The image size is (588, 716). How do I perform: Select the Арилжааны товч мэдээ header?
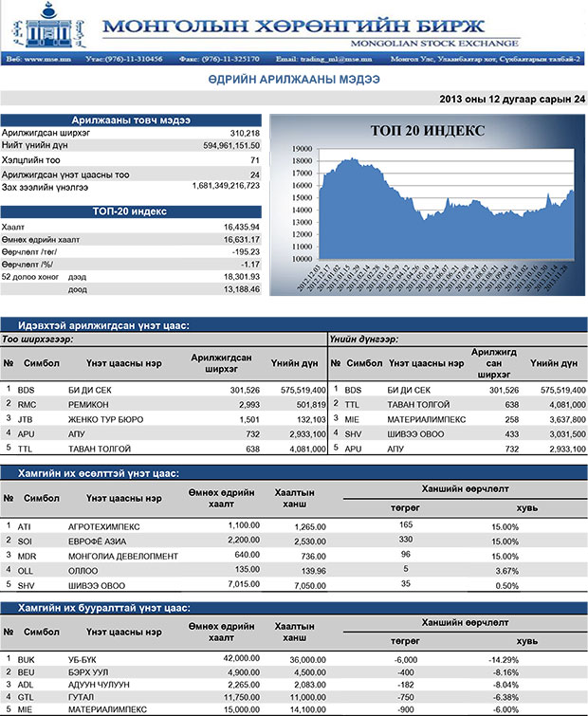132,119
